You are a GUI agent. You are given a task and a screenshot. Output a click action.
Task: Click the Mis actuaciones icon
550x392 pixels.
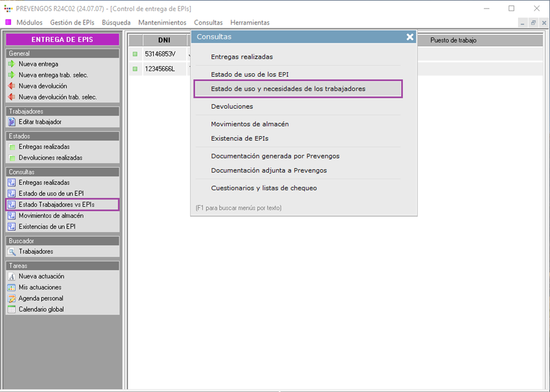pos(11,288)
